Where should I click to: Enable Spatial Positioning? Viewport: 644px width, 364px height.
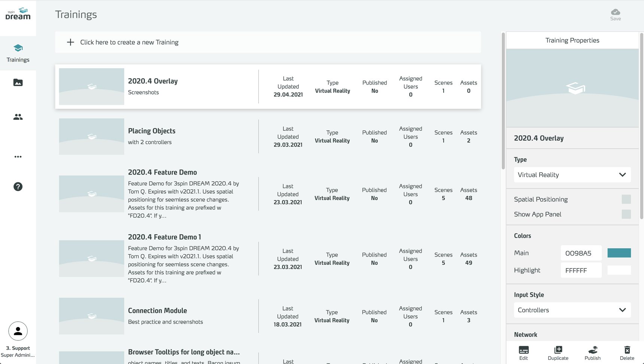point(626,199)
